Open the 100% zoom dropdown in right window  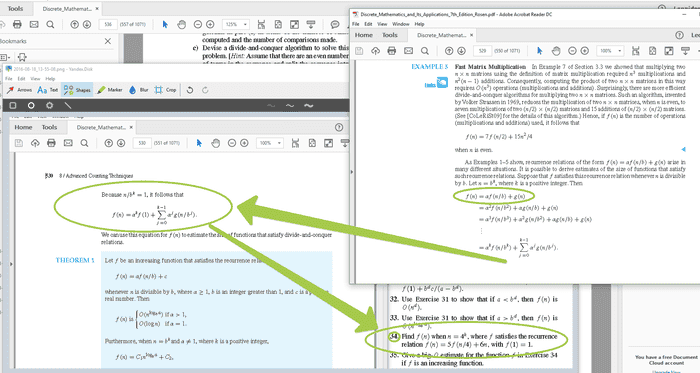click(611, 51)
